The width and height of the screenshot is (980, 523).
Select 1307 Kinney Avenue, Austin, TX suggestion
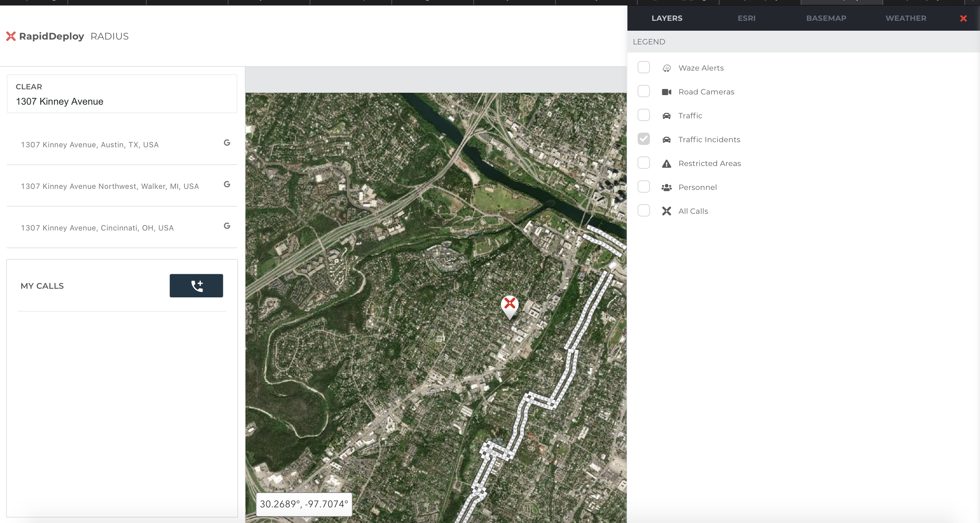tap(90, 145)
